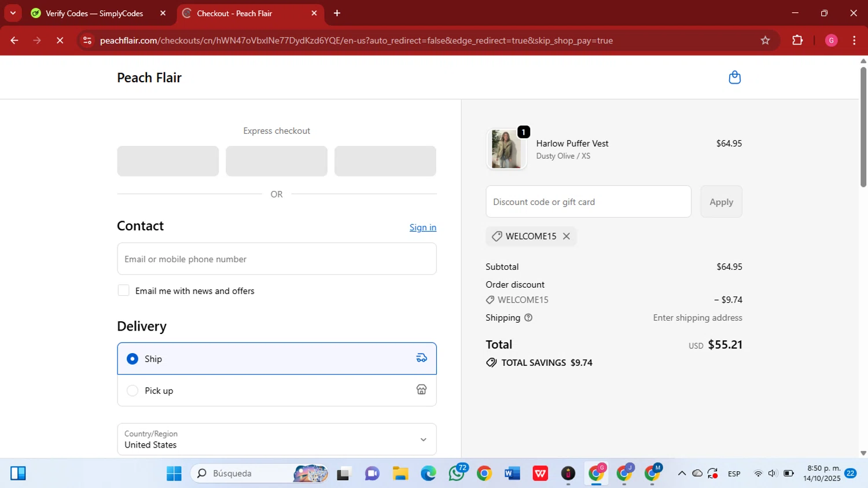Click the total amount $55.21
The width and height of the screenshot is (868, 488).
725,345
